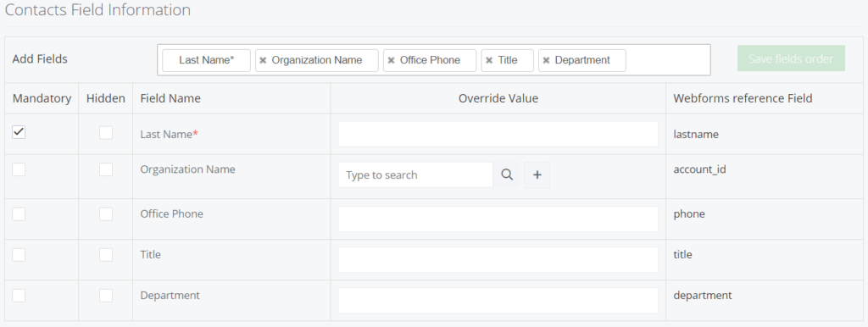The height and width of the screenshot is (327, 868).
Task: Click the Mandatory column header
Action: [x=42, y=98]
